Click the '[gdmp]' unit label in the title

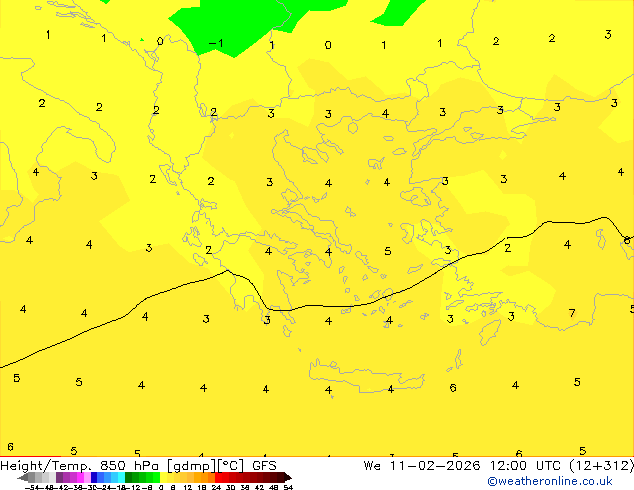tap(192, 466)
